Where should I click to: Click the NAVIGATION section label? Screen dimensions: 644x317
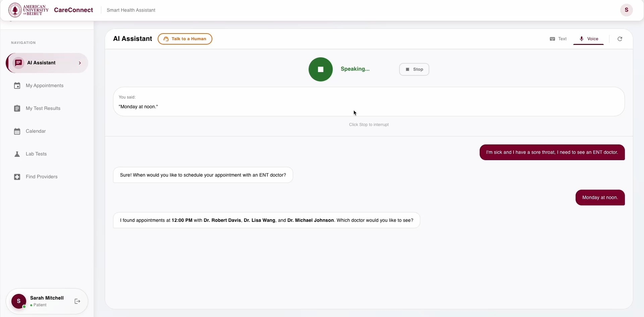[x=23, y=43]
